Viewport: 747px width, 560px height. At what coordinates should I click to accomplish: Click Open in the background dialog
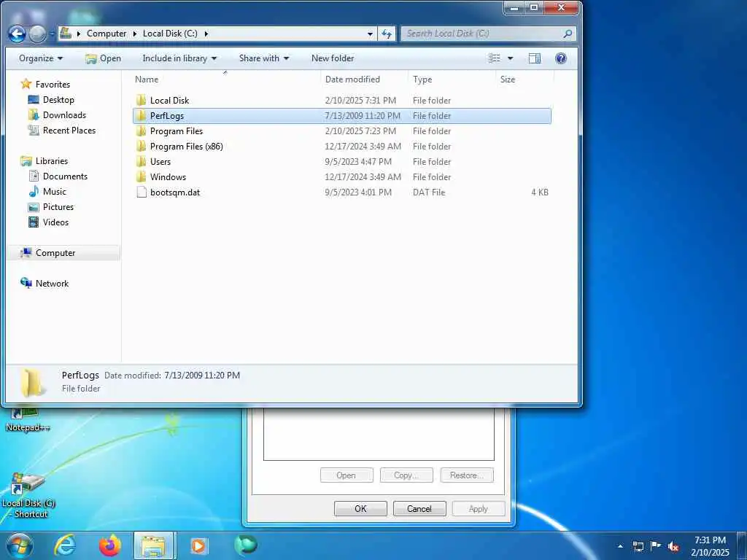tap(347, 475)
